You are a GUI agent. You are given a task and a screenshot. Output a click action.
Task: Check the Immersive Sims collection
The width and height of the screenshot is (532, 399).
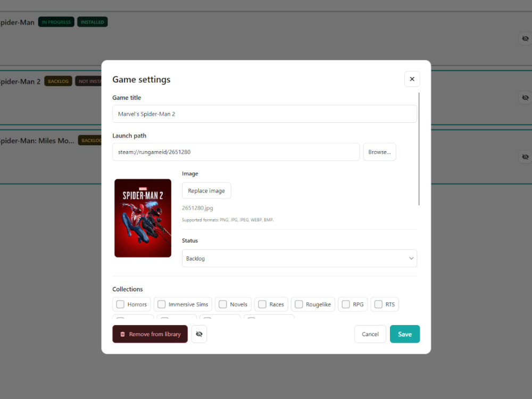pos(162,304)
